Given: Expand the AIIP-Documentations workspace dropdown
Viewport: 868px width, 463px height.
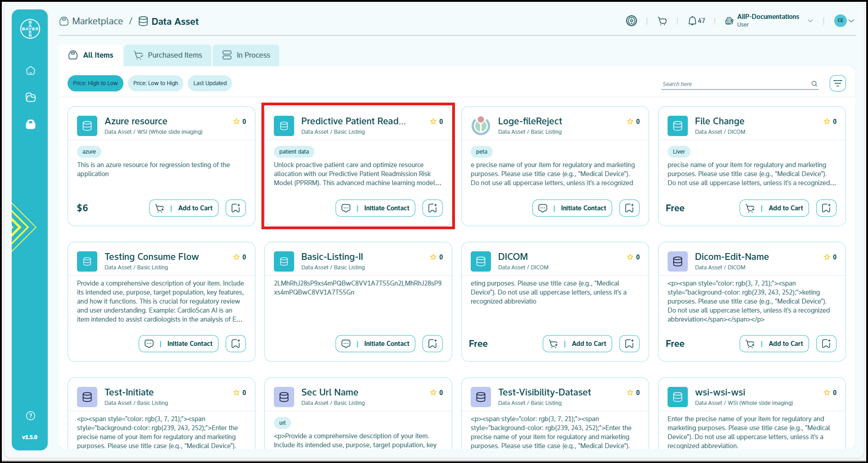Looking at the screenshot, I should pyautogui.click(x=810, y=21).
